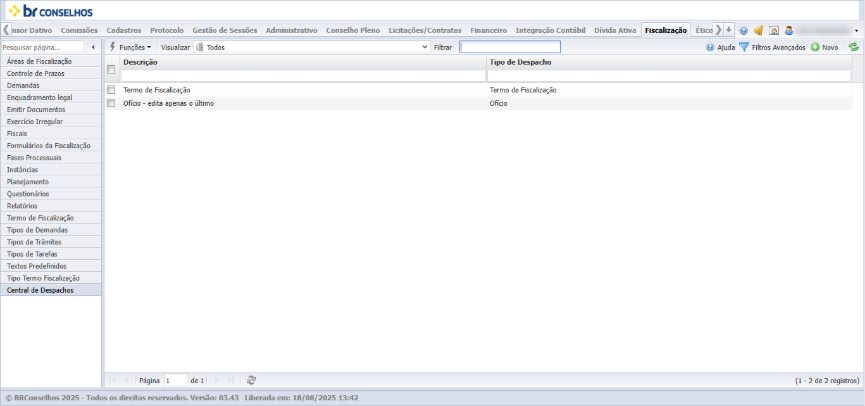Image resolution: width=865 pixels, height=406 pixels.
Task: Open Questionários in sidebar
Action: point(51,194)
